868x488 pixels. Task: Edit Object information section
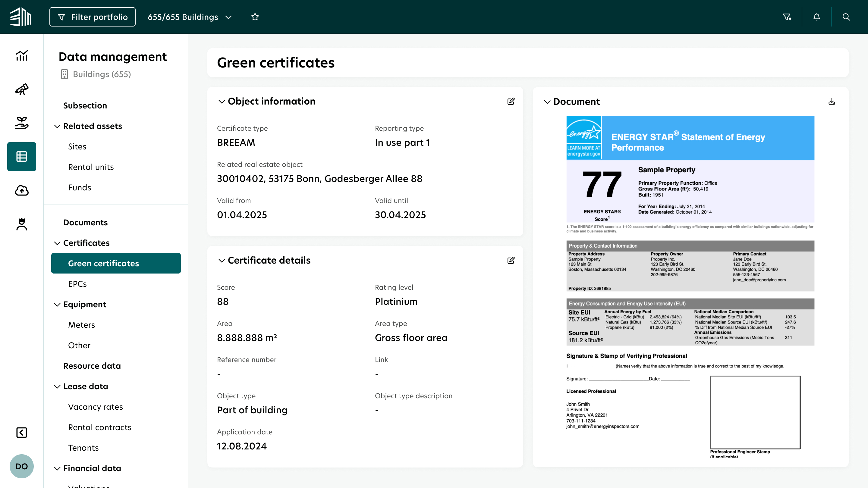pyautogui.click(x=511, y=102)
